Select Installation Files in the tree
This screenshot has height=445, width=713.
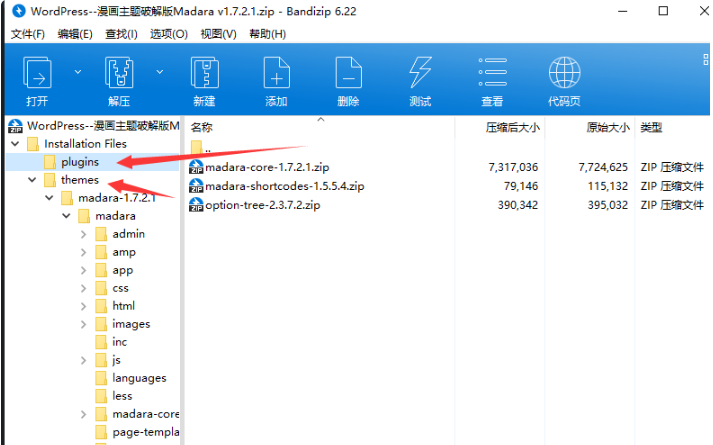[85, 144]
